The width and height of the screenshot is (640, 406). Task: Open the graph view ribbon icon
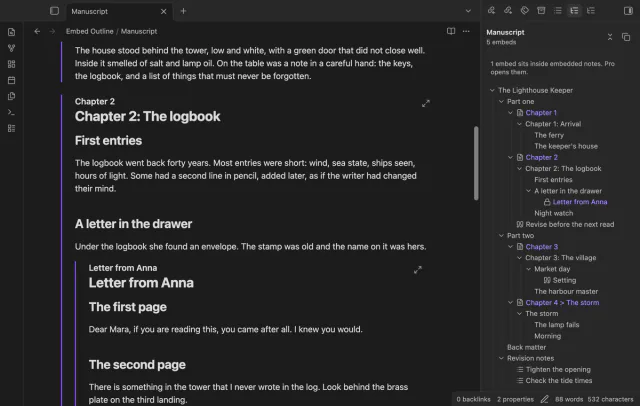pyautogui.click(x=11, y=48)
